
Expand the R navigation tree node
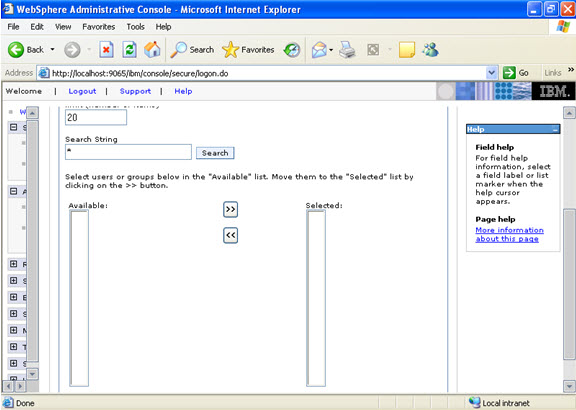click(14, 264)
